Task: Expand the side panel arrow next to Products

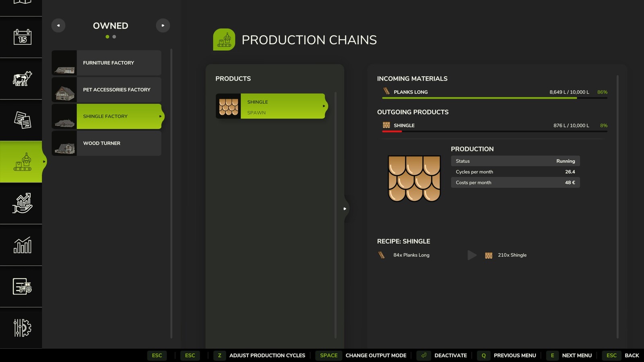Action: point(345,209)
